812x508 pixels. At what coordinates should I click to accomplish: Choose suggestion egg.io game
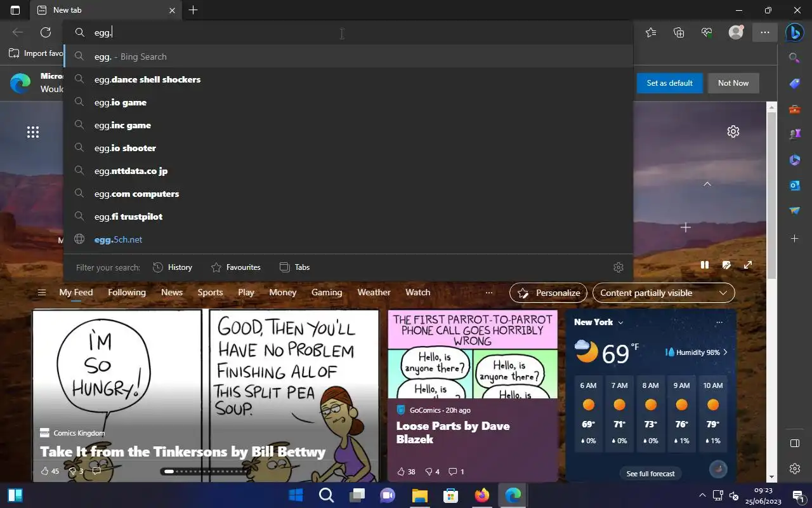click(348, 102)
